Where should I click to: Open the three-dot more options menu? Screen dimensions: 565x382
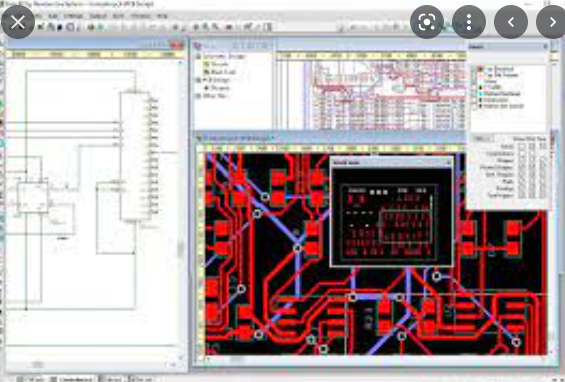click(469, 22)
